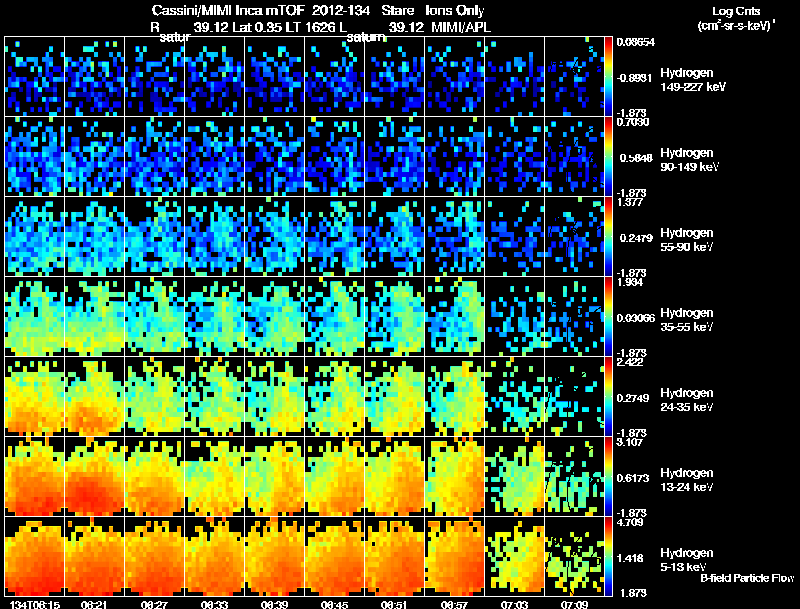Click the 'Hydrogen 55-90 keV' row label
This screenshot has height=609, width=800.
tap(687, 240)
